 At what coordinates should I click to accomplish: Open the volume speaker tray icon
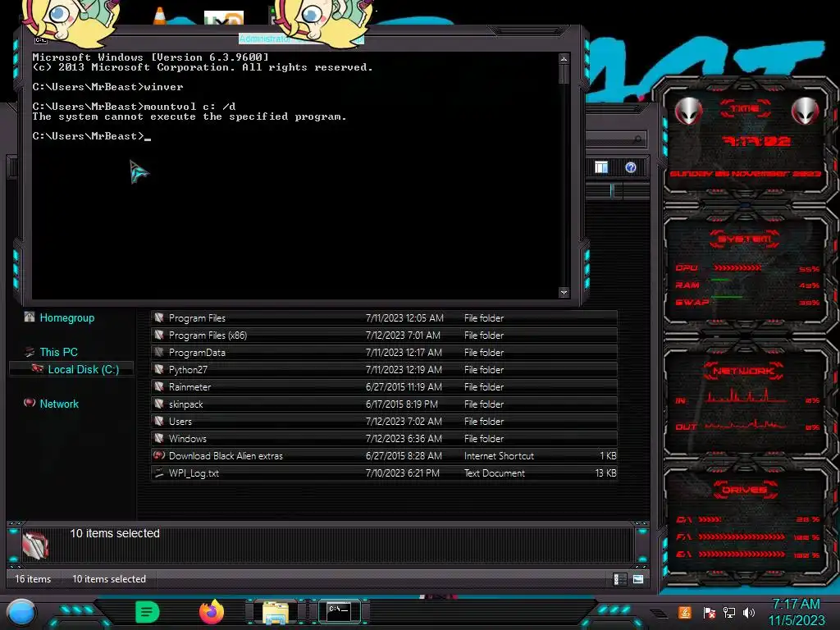pos(749,612)
